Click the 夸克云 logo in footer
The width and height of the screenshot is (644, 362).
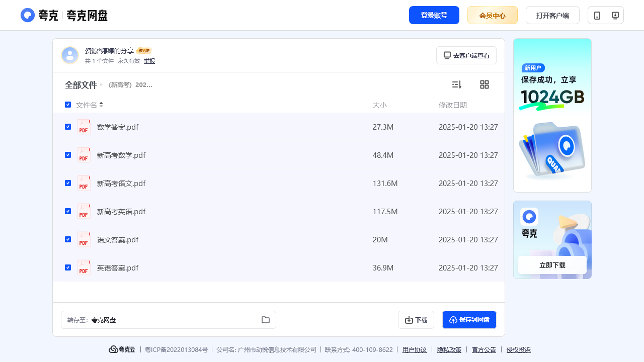tap(122, 349)
